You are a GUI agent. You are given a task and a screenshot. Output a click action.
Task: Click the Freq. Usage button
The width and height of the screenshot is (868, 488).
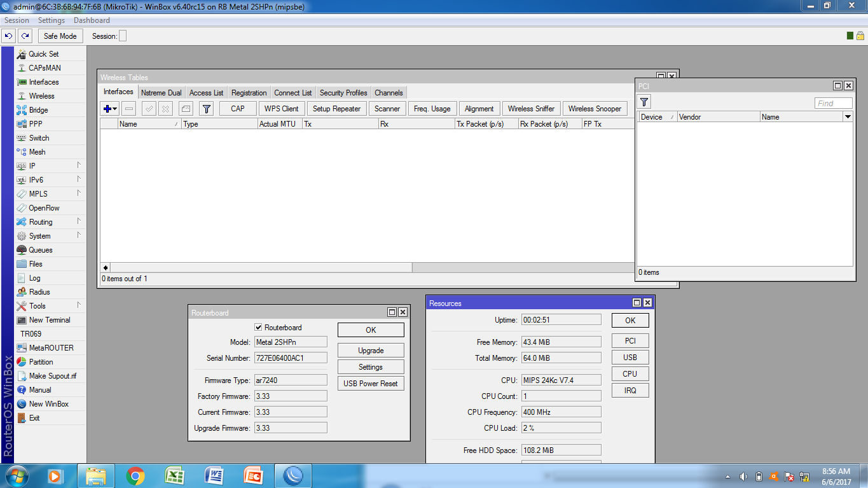click(432, 109)
